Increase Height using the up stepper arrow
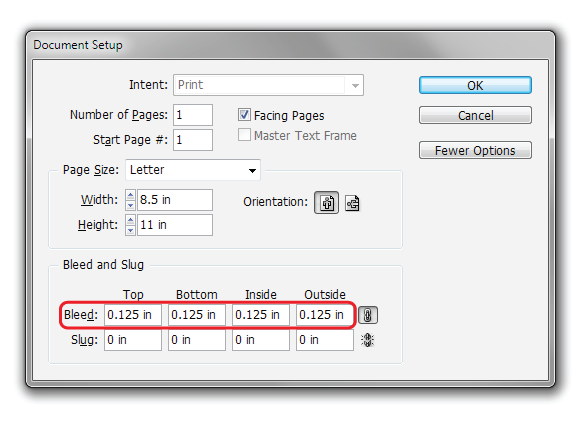 (130, 220)
